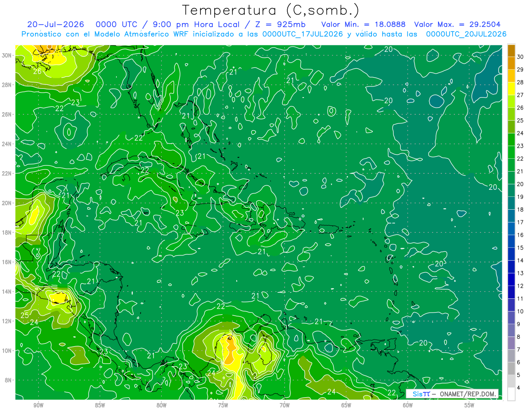
Task: Click the 26 contour label over the Gulf coast
Action: 37,71
